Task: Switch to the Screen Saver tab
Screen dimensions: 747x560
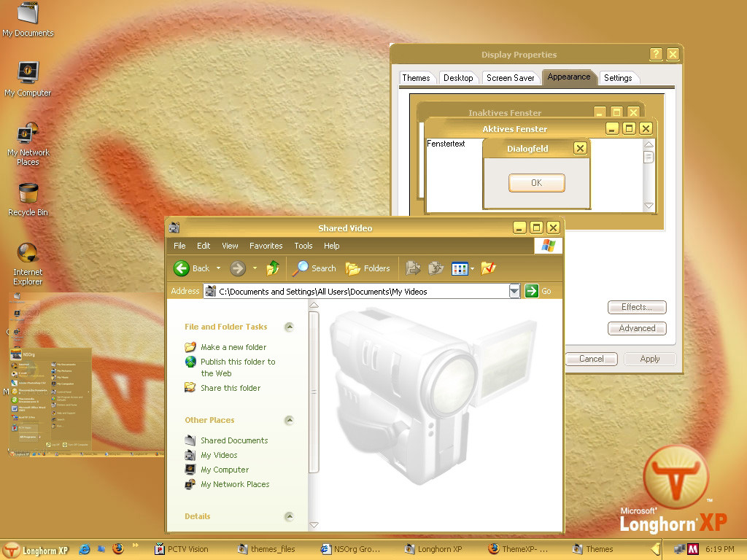Action: [510, 77]
